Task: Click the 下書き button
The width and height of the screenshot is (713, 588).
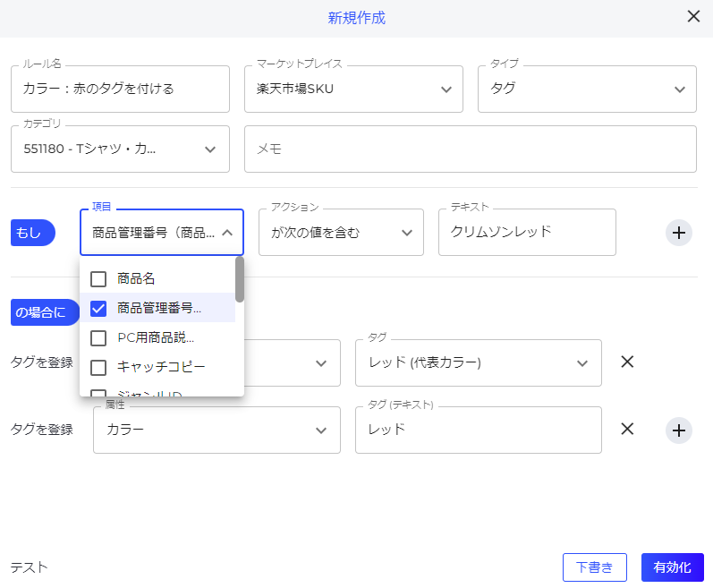Action: [594, 567]
